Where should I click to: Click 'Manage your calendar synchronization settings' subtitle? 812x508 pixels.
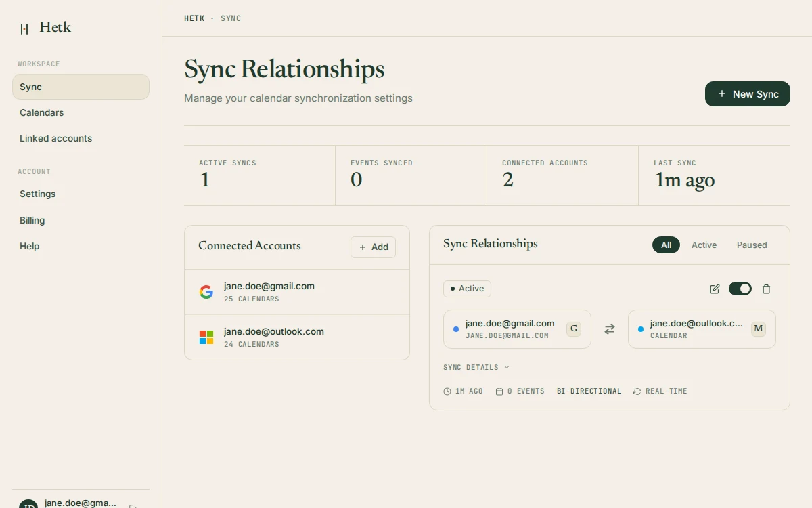click(x=298, y=98)
